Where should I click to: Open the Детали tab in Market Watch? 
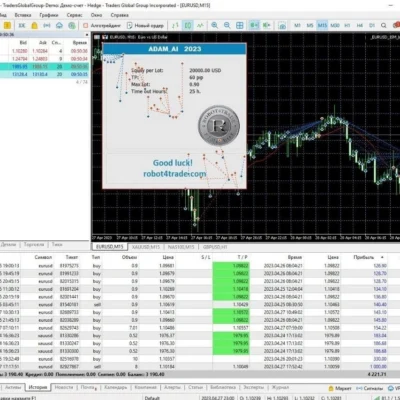8,244
